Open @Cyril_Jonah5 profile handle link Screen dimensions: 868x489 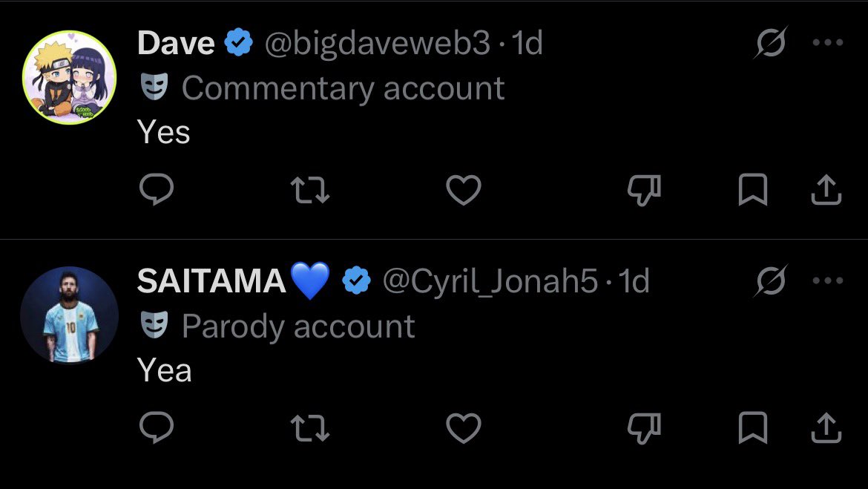pos(490,281)
